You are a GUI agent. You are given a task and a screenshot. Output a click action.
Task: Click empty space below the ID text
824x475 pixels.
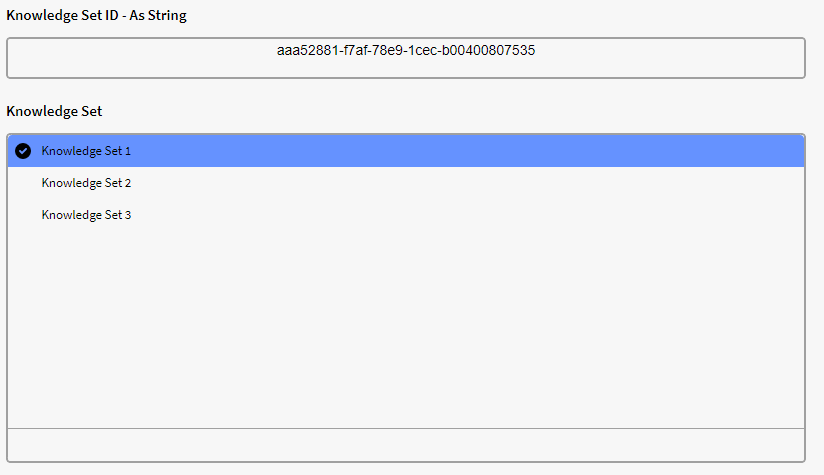click(x=405, y=68)
